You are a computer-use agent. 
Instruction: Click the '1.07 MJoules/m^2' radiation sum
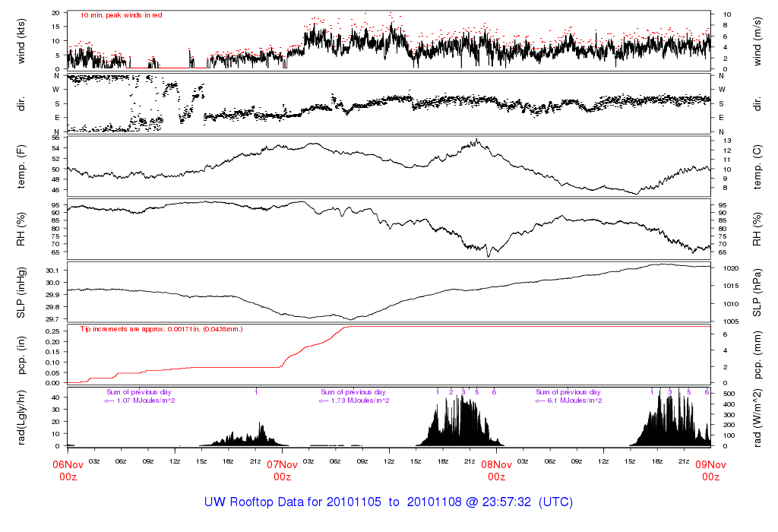pos(145,401)
